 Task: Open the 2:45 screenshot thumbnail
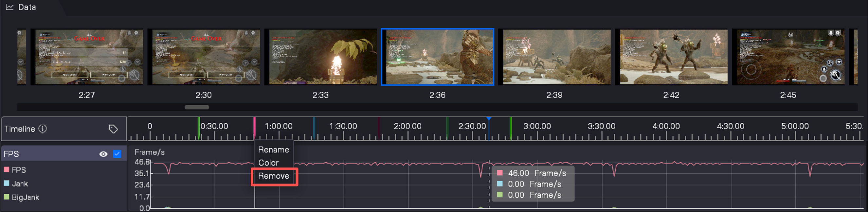pyautogui.click(x=788, y=57)
